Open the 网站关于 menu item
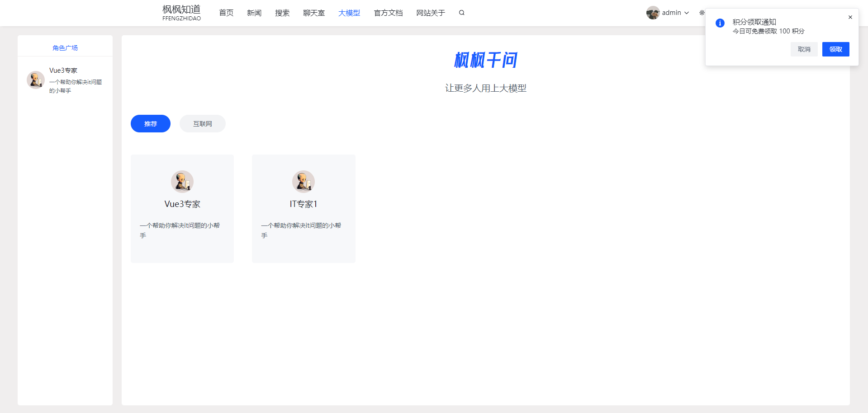 point(431,13)
